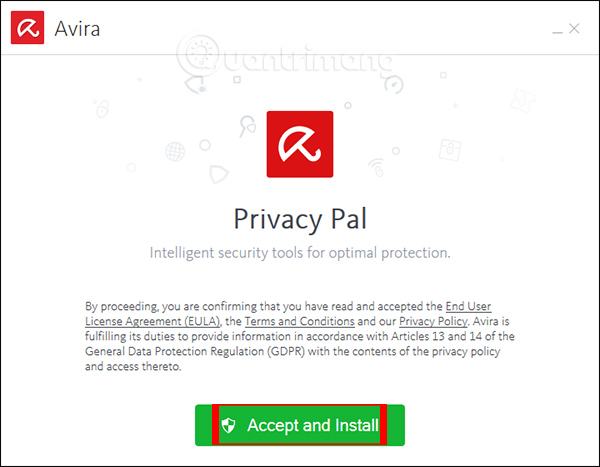This screenshot has height=467, width=600.
Task: Click the faint Wi-Fi signal background icon
Action: point(376,166)
